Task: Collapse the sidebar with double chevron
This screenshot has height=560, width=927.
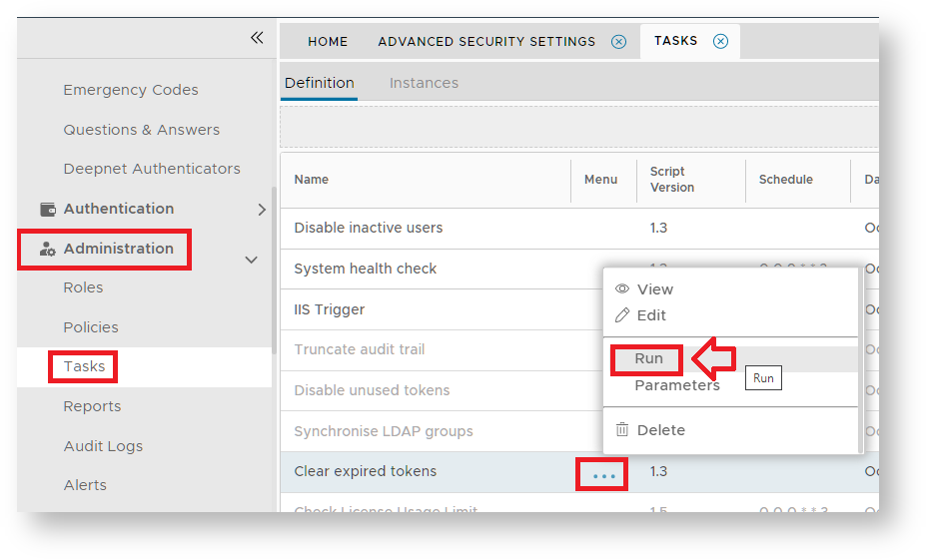Action: pyautogui.click(x=257, y=38)
